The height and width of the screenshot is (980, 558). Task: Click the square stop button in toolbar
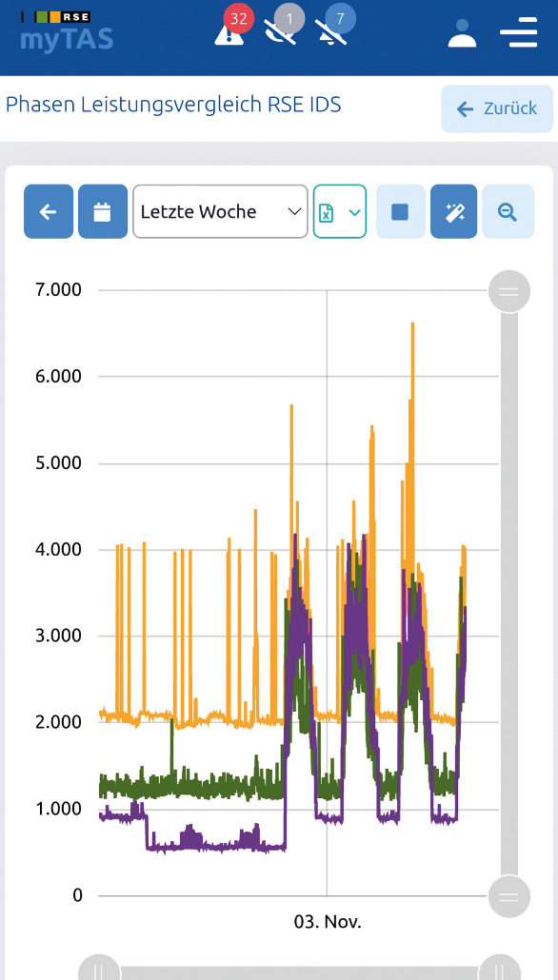400,211
